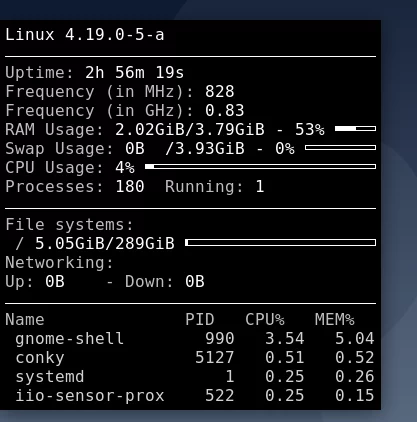Click the CPU% column header

(265, 320)
